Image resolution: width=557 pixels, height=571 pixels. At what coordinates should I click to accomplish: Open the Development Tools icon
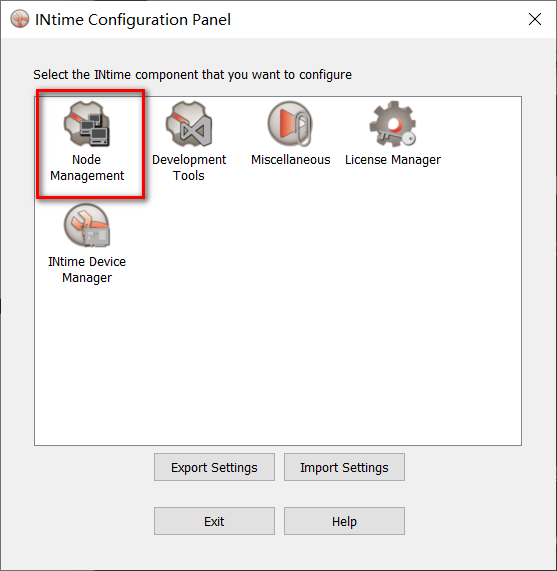189,124
